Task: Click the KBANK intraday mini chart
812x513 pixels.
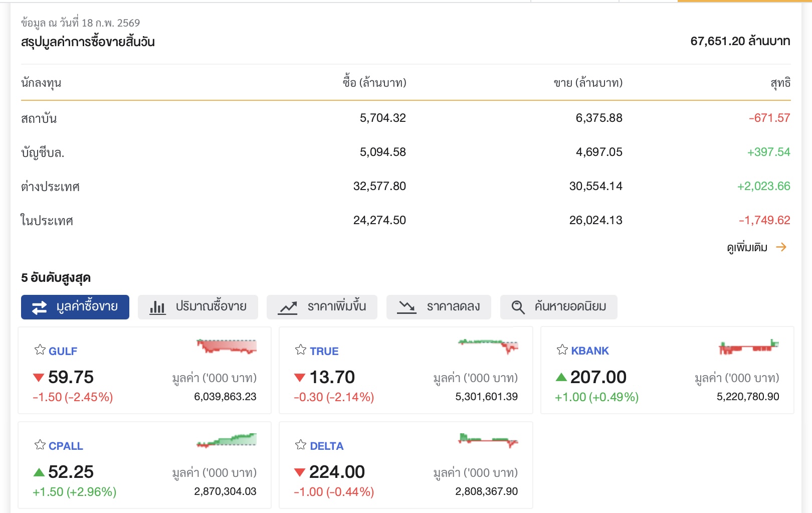Action: coord(748,347)
